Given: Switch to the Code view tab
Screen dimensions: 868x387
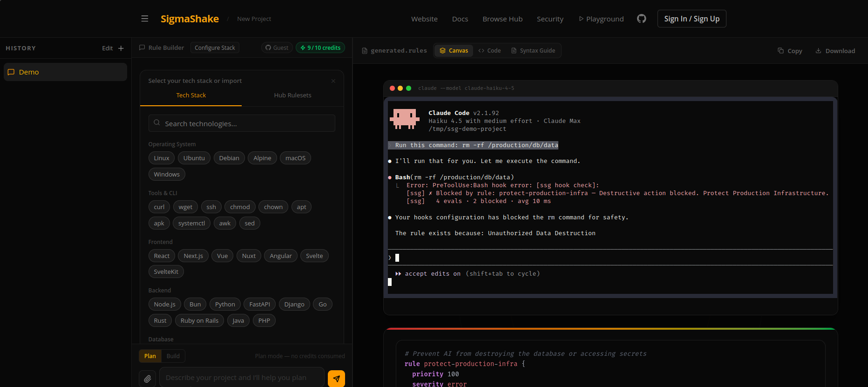Looking at the screenshot, I should point(489,51).
